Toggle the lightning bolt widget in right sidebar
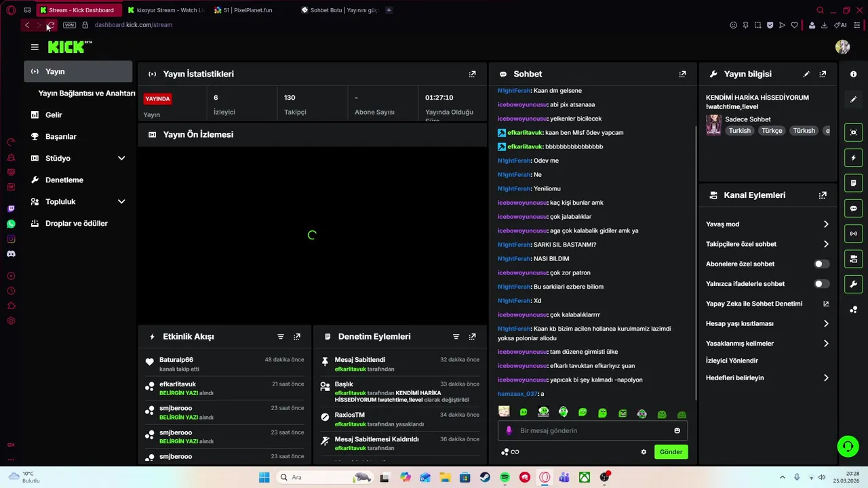The image size is (868, 488). tap(853, 158)
